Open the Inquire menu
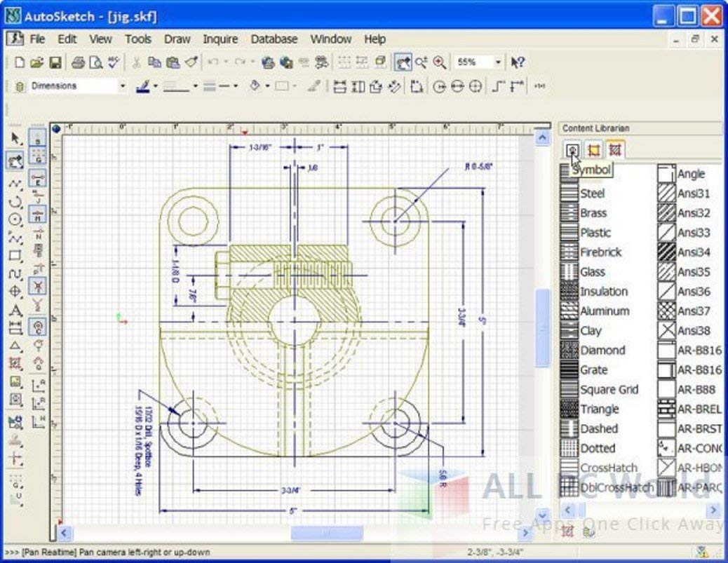The height and width of the screenshot is (563, 728). pyautogui.click(x=220, y=39)
